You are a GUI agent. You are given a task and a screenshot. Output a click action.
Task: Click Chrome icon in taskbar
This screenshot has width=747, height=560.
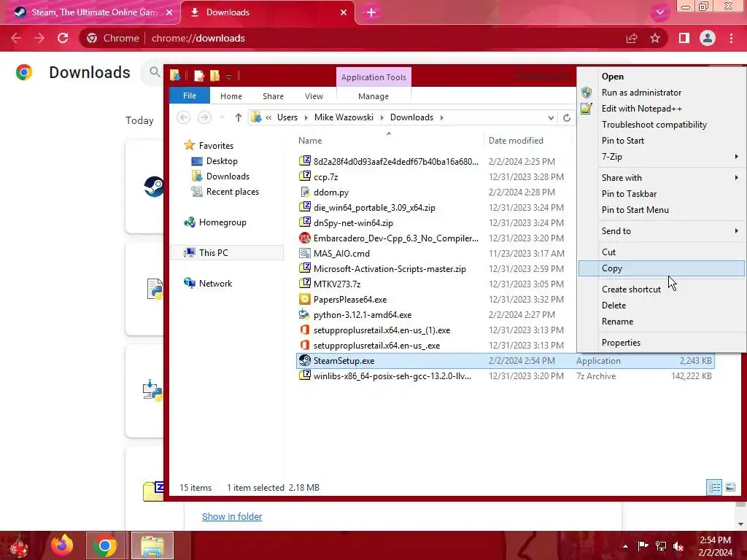(105, 545)
